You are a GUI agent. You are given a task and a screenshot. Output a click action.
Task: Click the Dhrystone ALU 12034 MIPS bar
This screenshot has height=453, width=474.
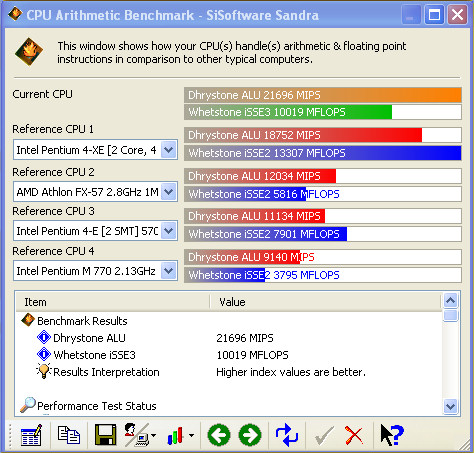pos(323,176)
